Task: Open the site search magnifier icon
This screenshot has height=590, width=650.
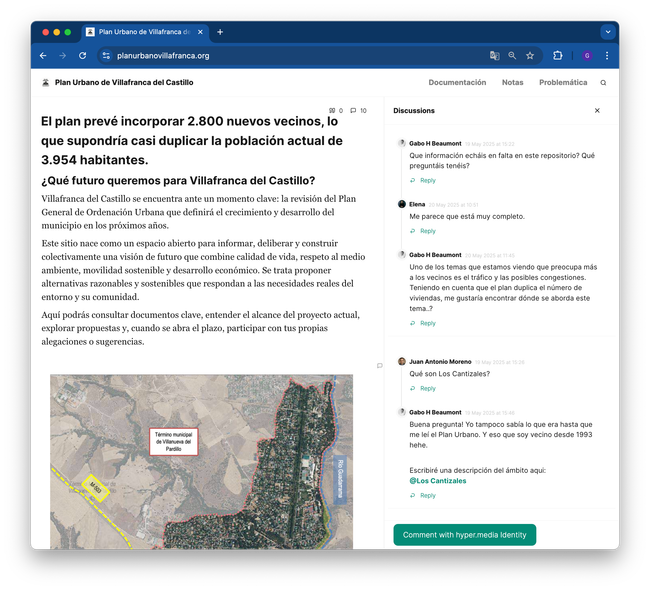Action: coord(603,83)
